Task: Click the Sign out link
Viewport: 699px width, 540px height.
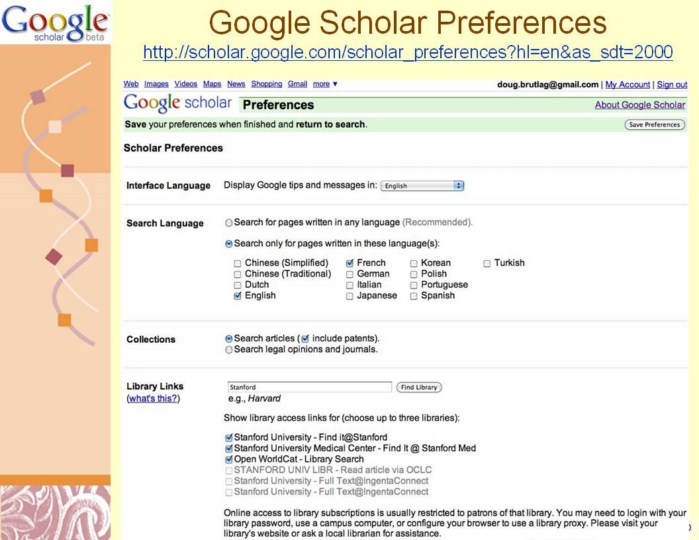Action: pyautogui.click(x=672, y=85)
